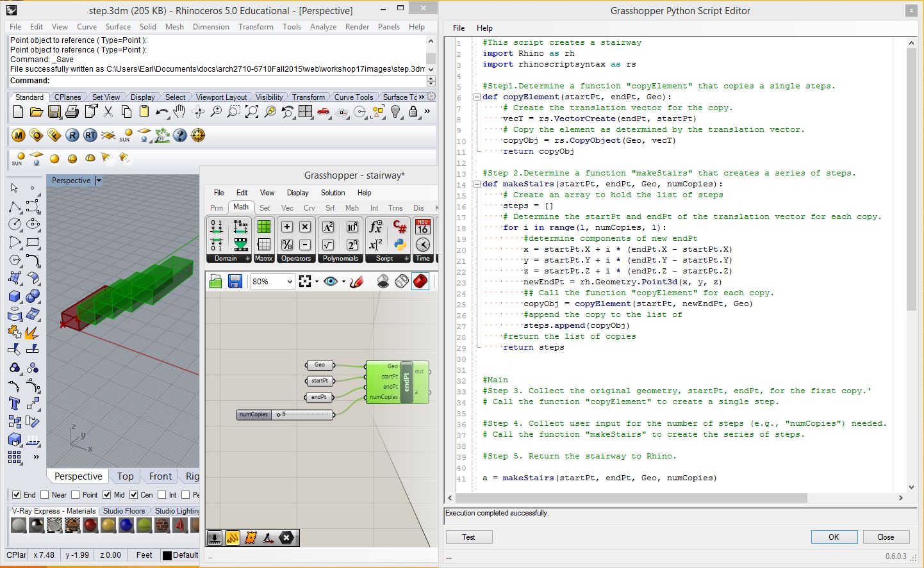Click the red car icon in Rhino toolbar
This screenshot has height=568, width=924.
tap(324, 112)
